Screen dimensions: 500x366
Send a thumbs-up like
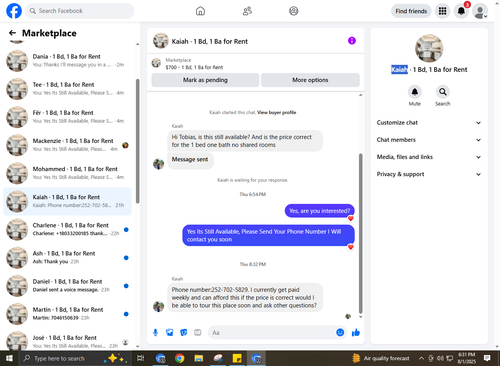[356, 332]
